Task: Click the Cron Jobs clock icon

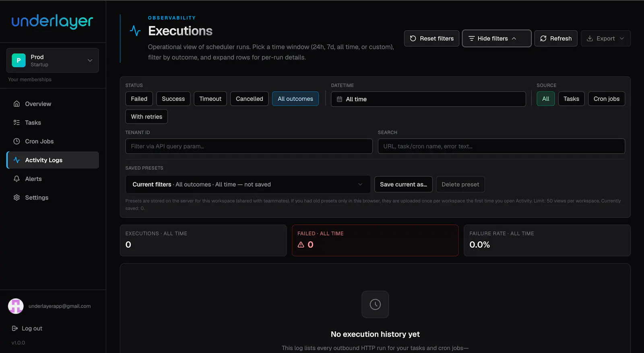Action: point(17,141)
